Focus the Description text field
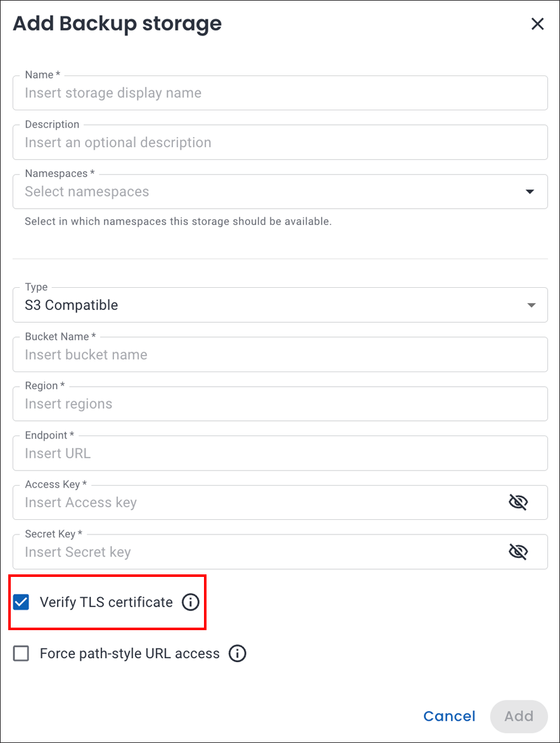Screen dimensions: 560x743 (x=279, y=143)
